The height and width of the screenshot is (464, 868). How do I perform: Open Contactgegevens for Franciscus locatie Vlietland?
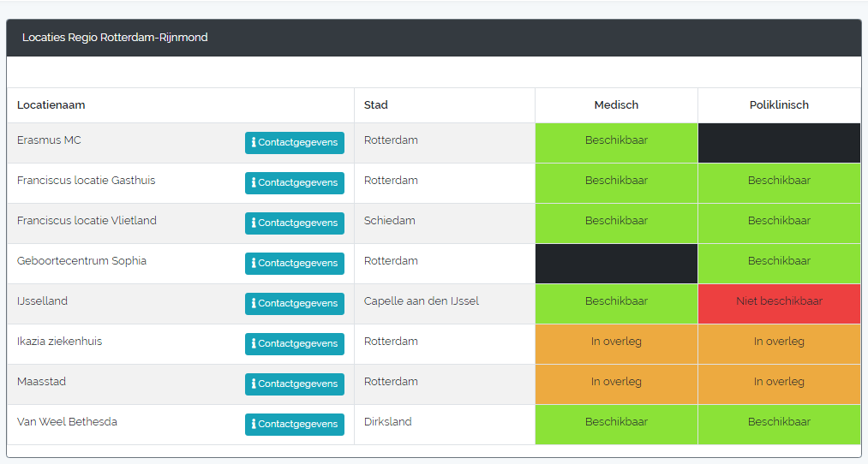[x=295, y=223]
